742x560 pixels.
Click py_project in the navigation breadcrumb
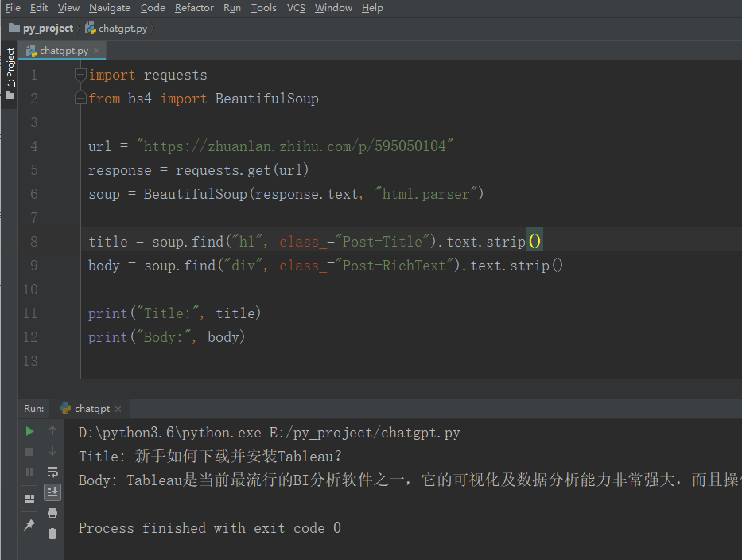[x=48, y=29]
